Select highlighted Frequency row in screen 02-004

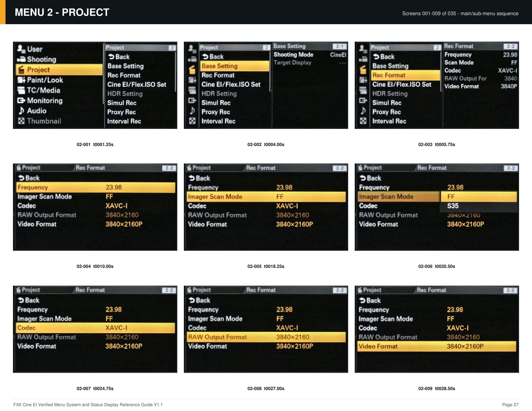tap(96, 187)
